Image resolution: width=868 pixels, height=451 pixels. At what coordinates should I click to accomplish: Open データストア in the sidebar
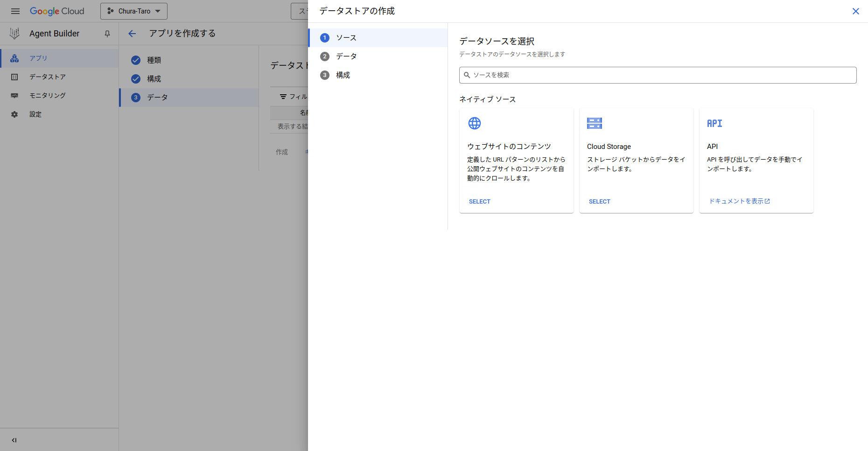click(59, 77)
